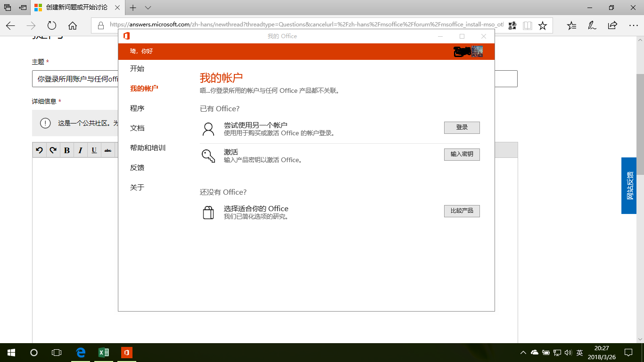644x362 pixels.
Task: Click the Edge forward arrow
Action: point(31,25)
